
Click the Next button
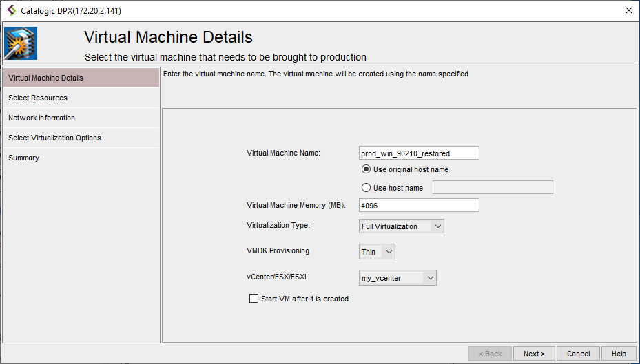click(x=533, y=354)
